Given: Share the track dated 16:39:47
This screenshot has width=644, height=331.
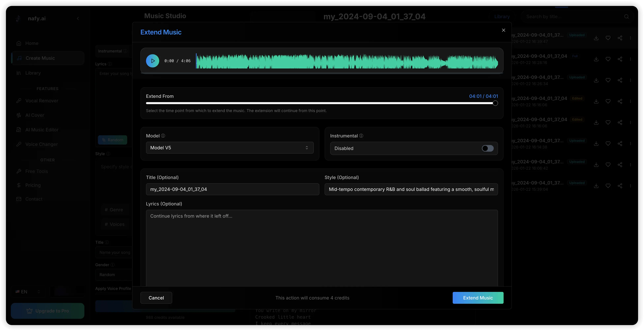Looking at the screenshot, I should [x=620, y=38].
